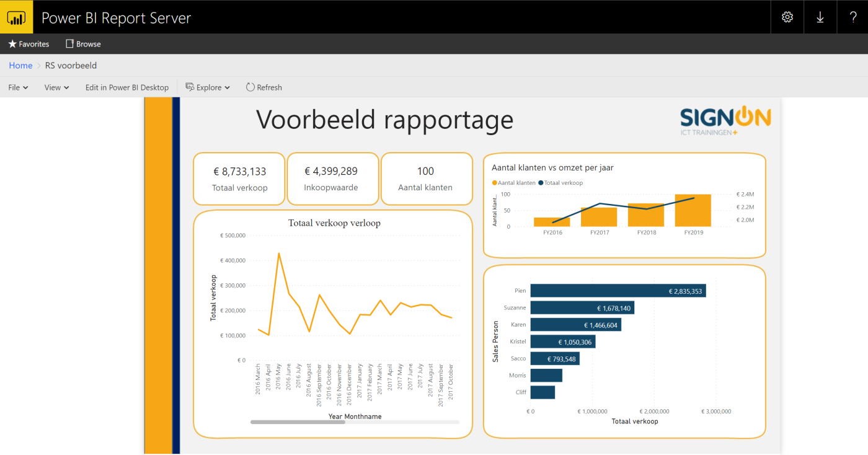The width and height of the screenshot is (868, 455).
Task: Click the Totaal verkoop card
Action: pos(239,179)
